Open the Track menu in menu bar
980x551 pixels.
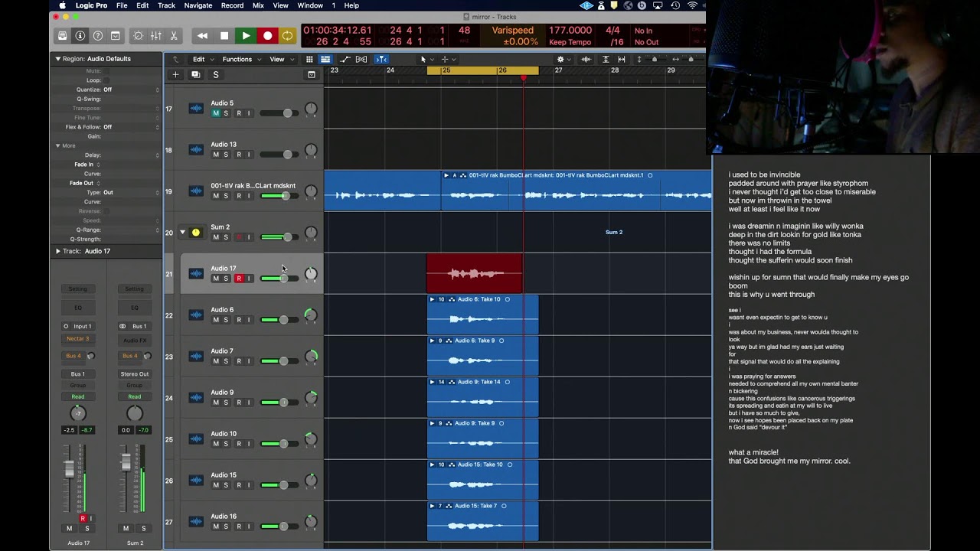(x=166, y=5)
